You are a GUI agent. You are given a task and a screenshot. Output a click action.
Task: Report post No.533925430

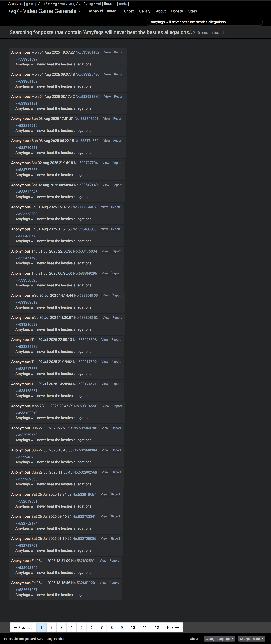[x=119, y=74]
